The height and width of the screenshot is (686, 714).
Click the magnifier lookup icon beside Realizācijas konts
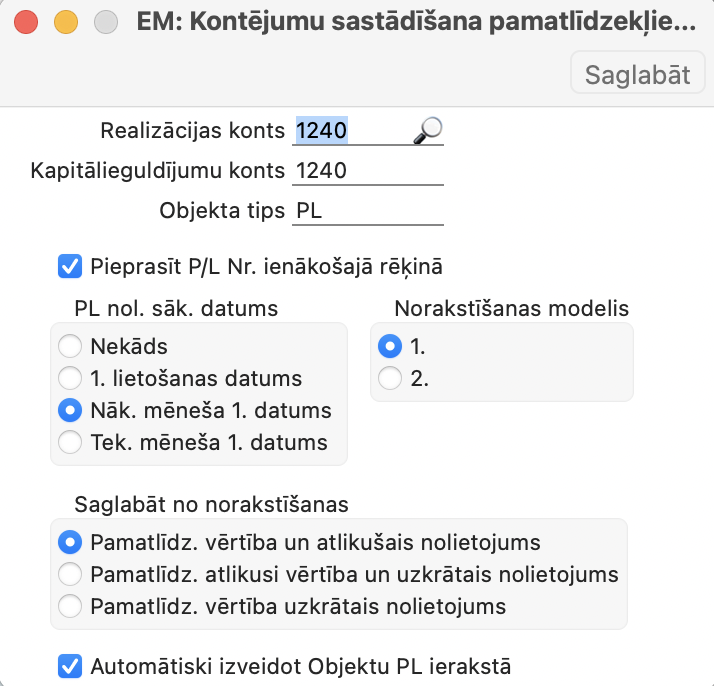tap(429, 130)
